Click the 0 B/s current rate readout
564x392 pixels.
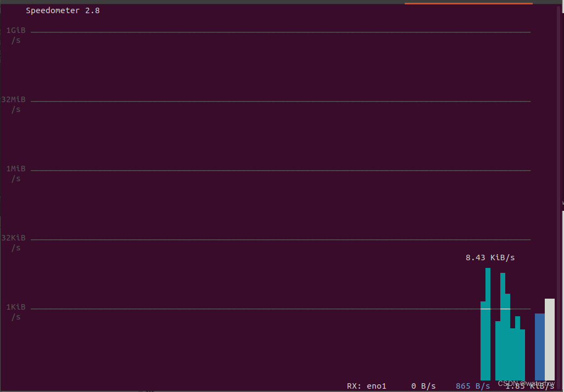click(423, 386)
